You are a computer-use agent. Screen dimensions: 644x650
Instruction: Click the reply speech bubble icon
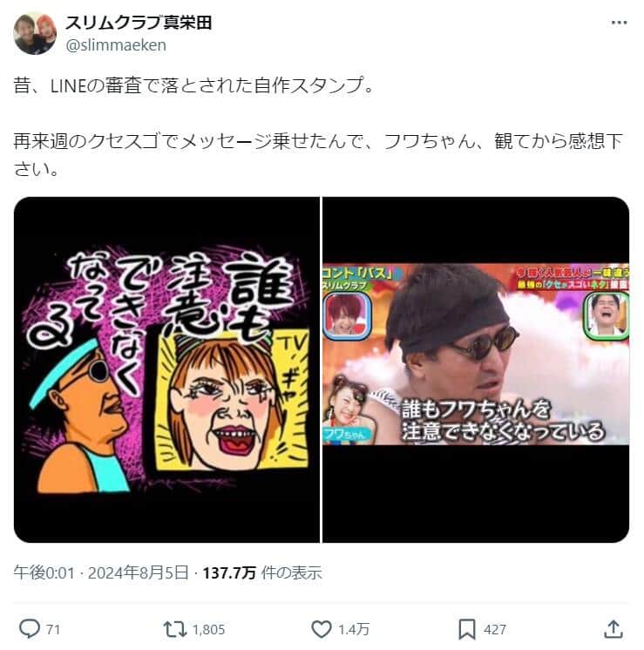point(30,629)
